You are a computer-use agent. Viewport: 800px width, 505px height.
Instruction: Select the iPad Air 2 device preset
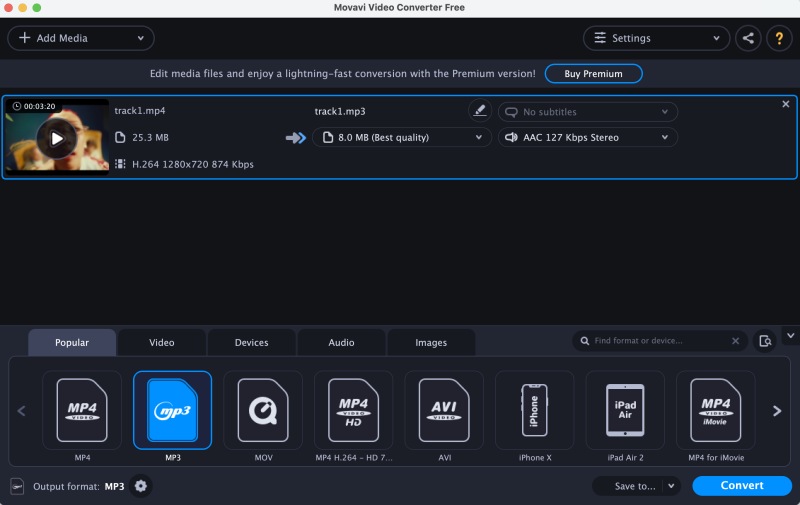click(625, 410)
